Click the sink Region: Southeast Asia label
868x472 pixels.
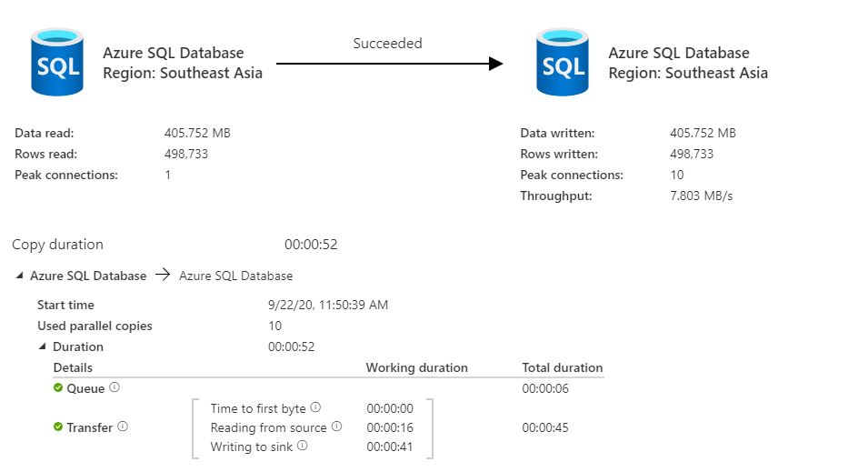pyautogui.click(x=688, y=73)
